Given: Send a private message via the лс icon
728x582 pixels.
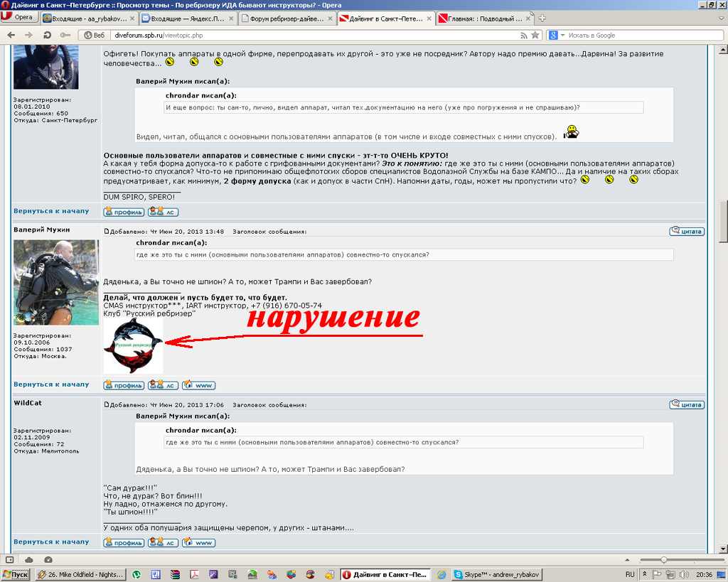Looking at the screenshot, I should pyautogui.click(x=163, y=384).
